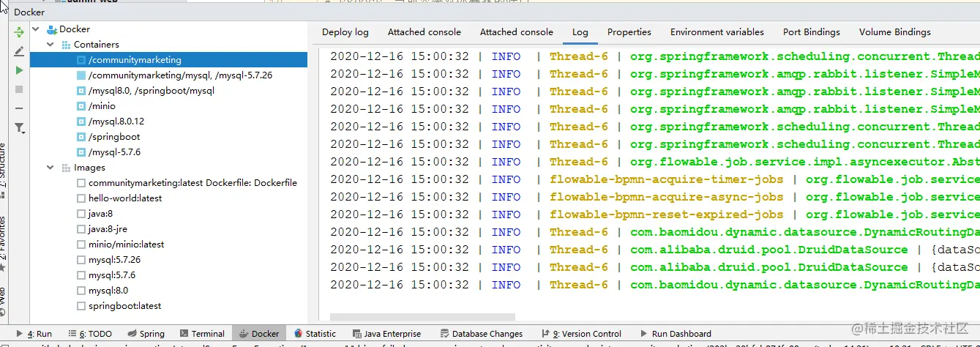Click the /mysql.8.0.12 container status icon
Screen dimensions: 980x347
(81, 122)
